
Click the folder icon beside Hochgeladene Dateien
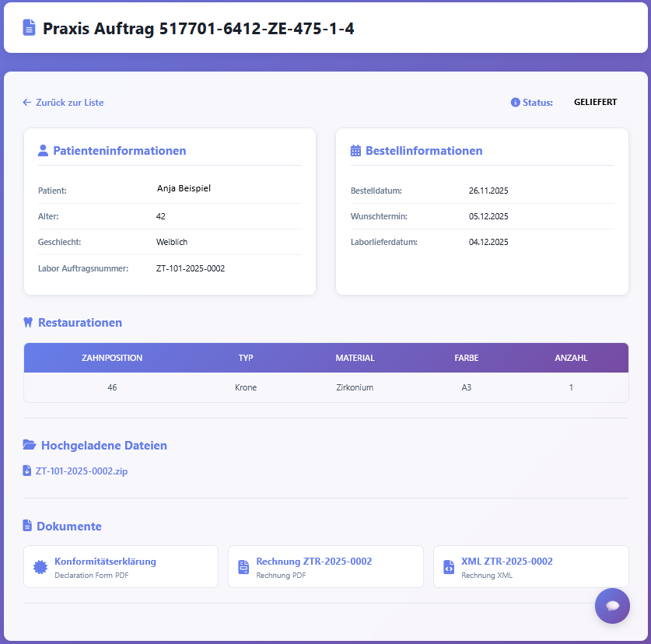tap(29, 445)
